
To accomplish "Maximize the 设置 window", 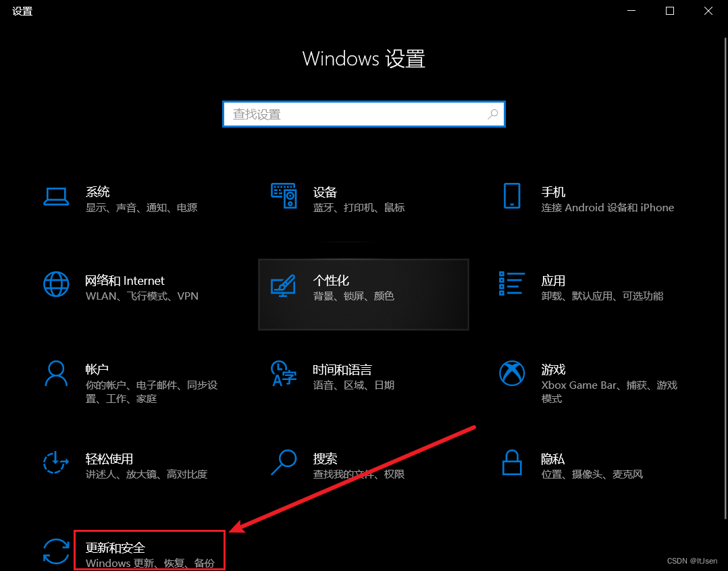I will [669, 11].
